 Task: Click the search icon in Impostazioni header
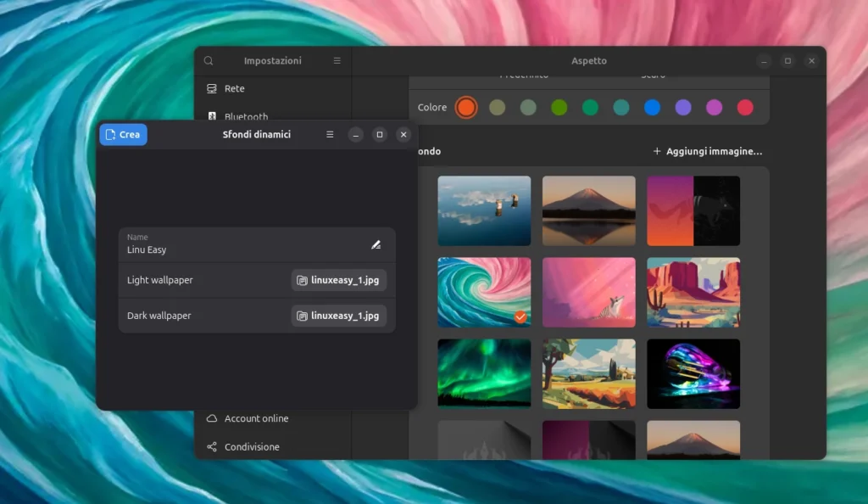pos(209,61)
